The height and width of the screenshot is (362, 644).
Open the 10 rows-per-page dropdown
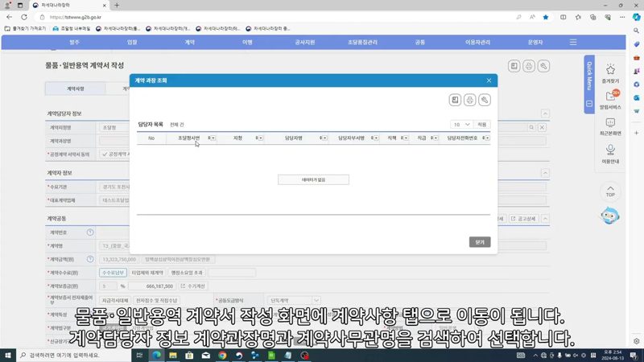tap(461, 125)
